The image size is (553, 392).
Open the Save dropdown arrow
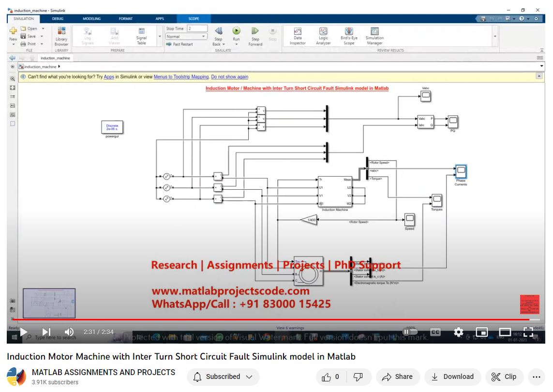[42, 36]
